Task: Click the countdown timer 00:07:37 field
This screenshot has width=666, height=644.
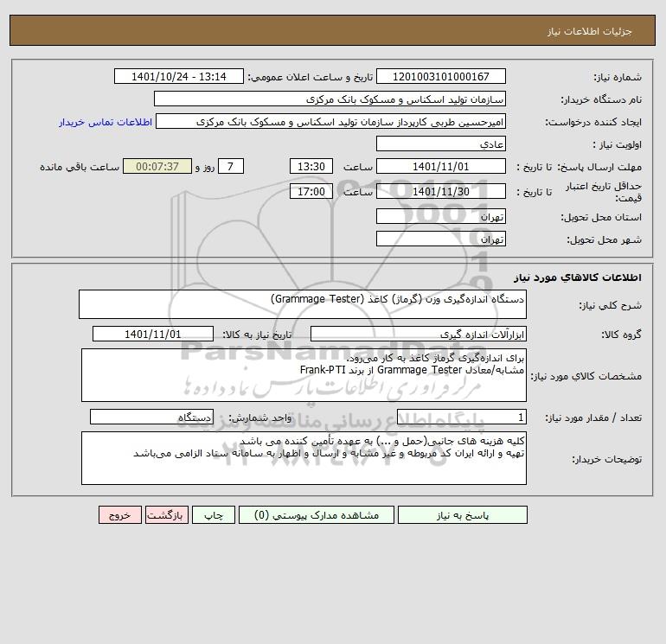Action: click(x=157, y=167)
